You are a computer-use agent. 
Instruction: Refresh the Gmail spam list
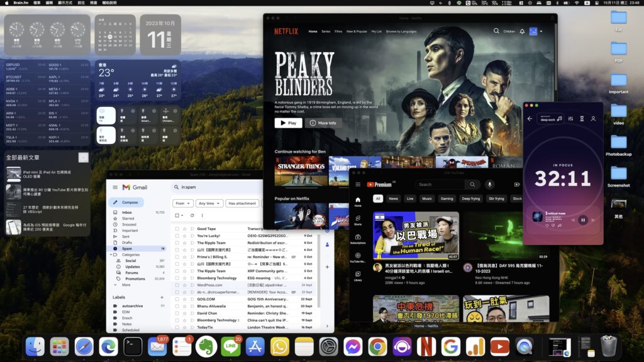[x=192, y=216]
